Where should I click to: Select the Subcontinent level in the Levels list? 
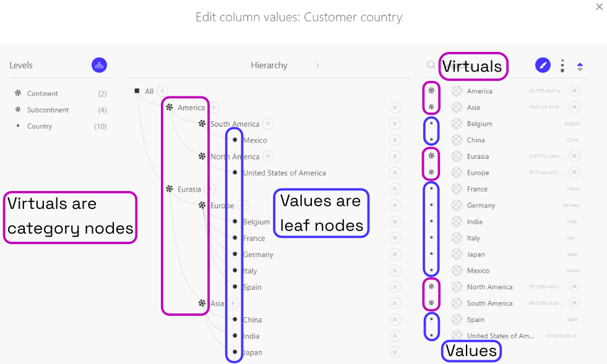48,109
